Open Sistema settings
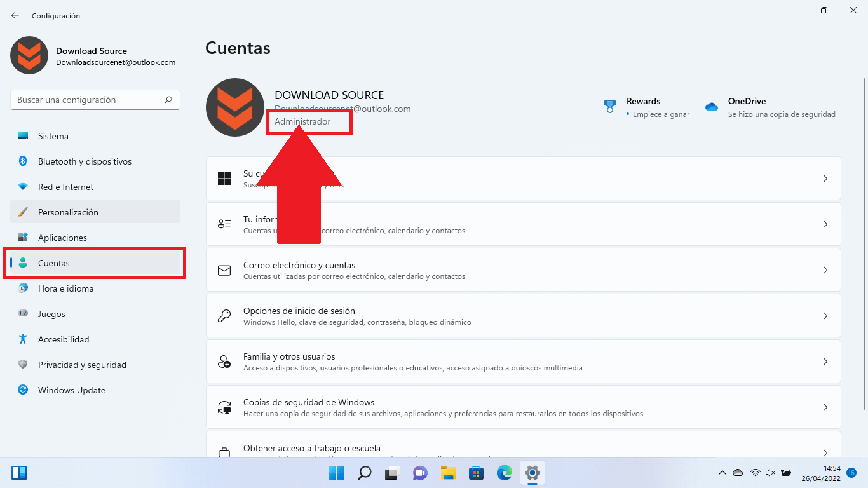This screenshot has height=488, width=868. (95, 136)
